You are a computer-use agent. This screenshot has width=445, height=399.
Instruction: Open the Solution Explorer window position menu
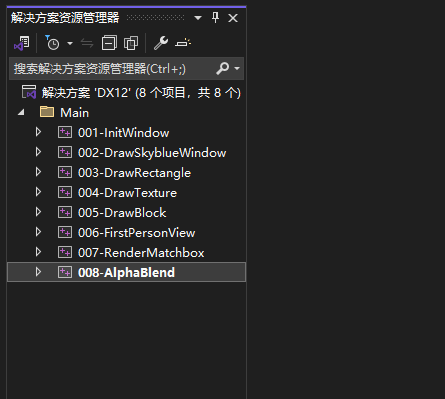(x=198, y=18)
